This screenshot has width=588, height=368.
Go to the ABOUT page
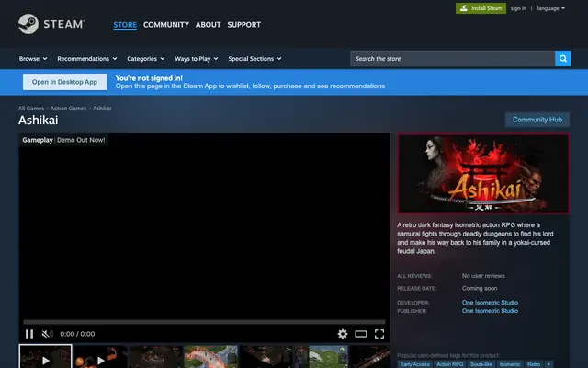(x=209, y=25)
